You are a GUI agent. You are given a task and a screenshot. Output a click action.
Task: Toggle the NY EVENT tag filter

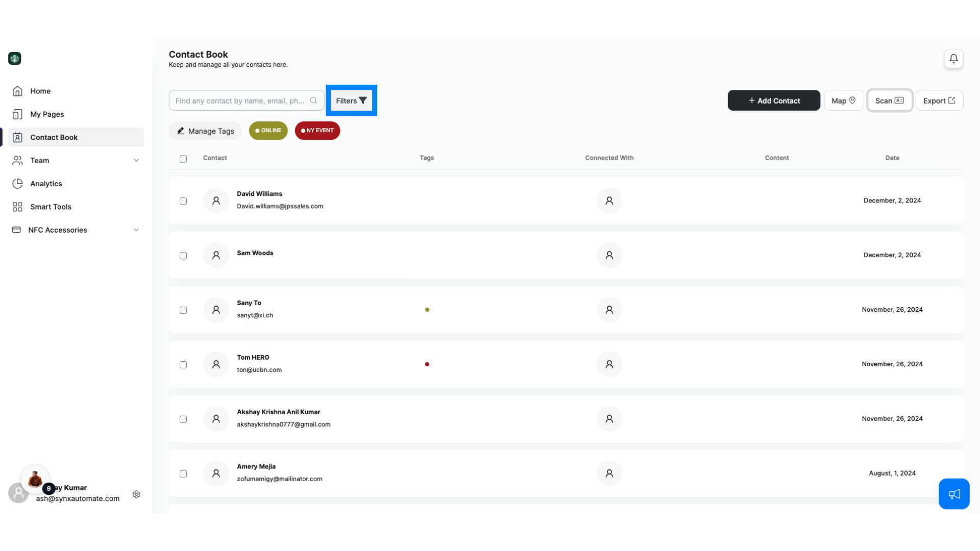(317, 130)
